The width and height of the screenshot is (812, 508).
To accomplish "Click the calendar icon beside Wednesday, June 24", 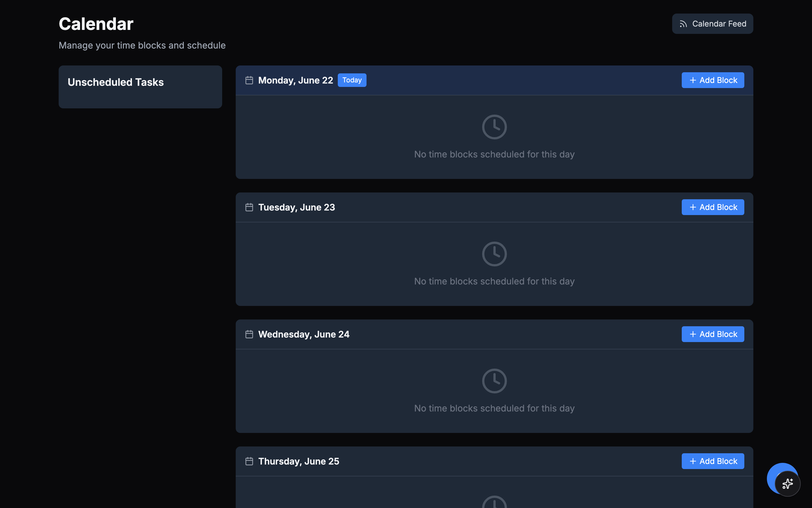I will coord(249,334).
